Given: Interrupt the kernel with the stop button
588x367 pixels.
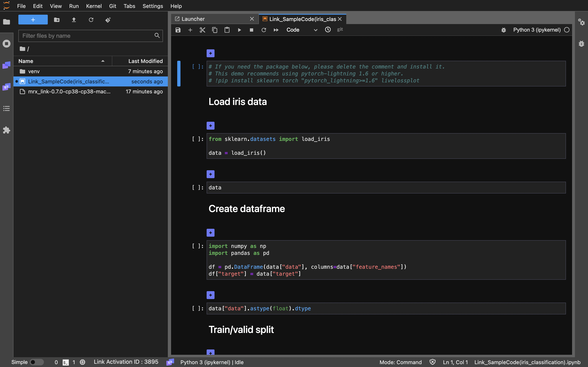Looking at the screenshot, I should coord(252,30).
